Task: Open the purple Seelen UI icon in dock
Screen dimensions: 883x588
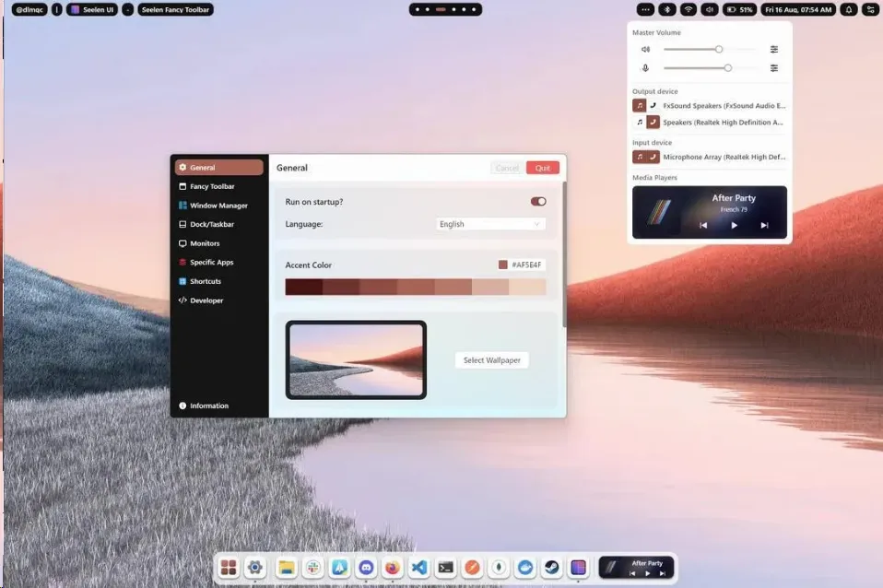Action: point(578,568)
